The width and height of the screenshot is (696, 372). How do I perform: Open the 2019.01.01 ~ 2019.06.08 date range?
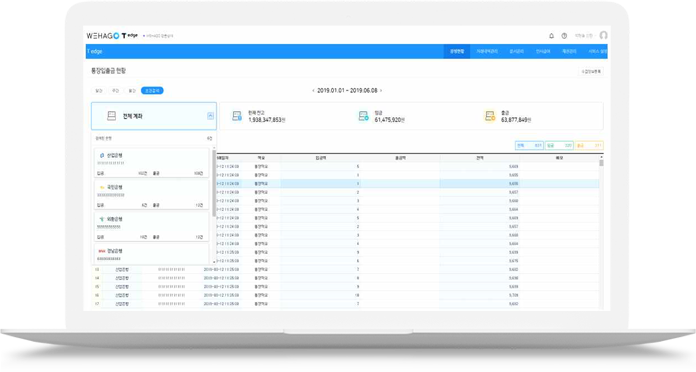coord(347,91)
